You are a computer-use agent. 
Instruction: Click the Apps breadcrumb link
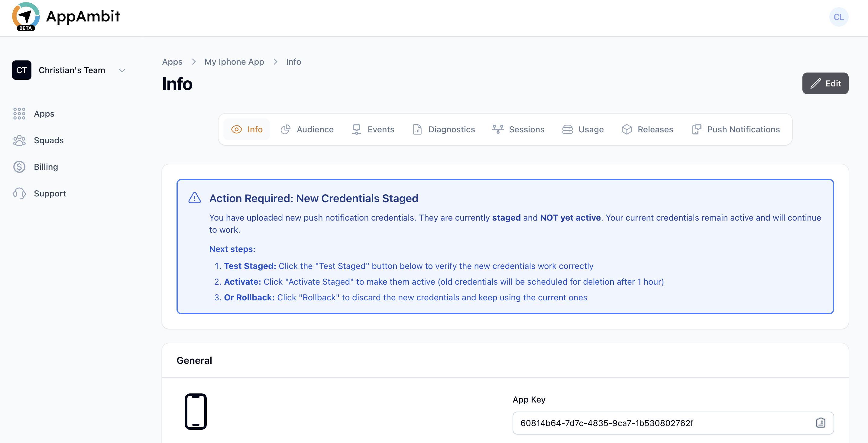pyautogui.click(x=172, y=62)
